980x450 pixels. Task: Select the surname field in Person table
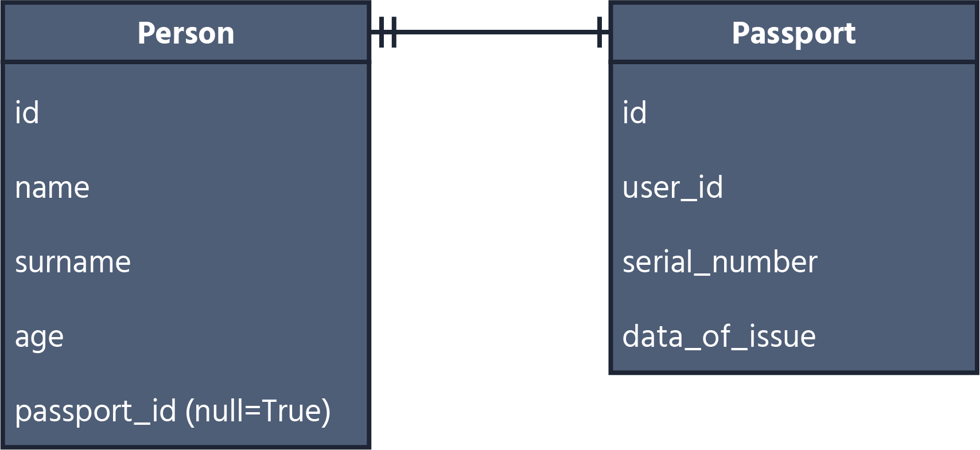pos(73,262)
